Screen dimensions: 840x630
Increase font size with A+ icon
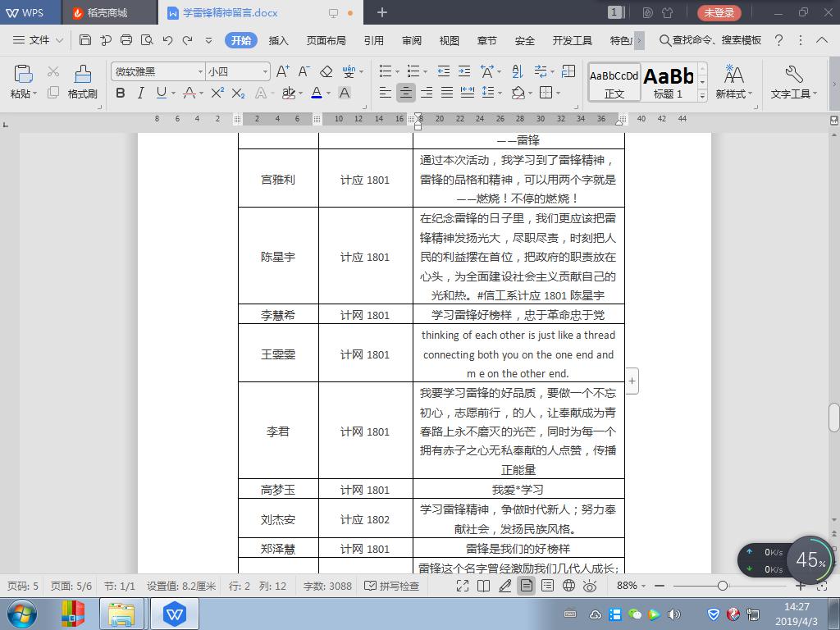(282, 72)
